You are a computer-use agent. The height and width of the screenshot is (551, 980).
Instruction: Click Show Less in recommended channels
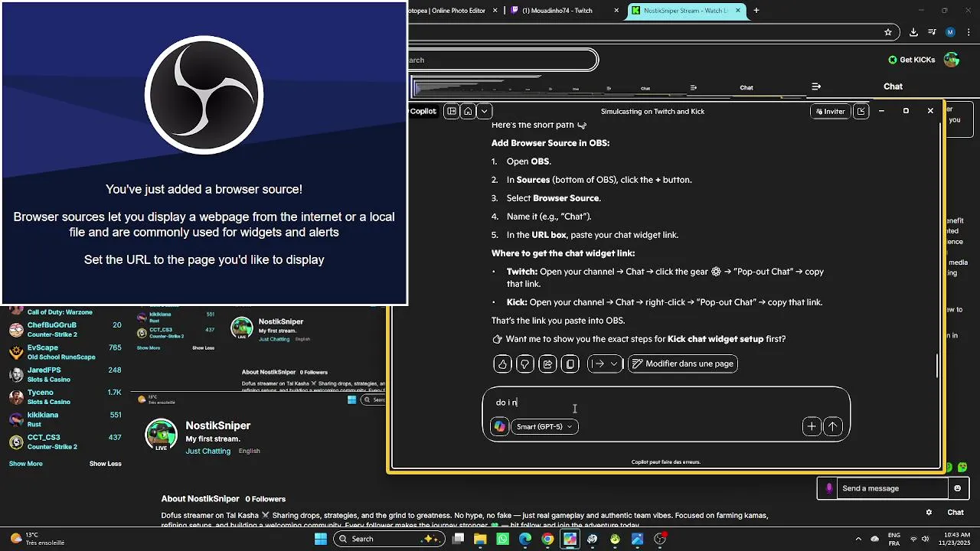[x=106, y=464]
